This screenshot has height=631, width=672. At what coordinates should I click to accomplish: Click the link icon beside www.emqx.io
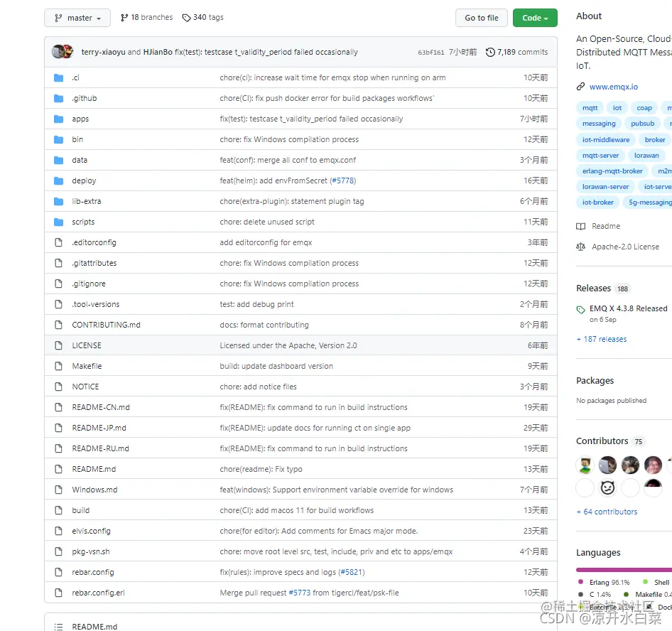pyautogui.click(x=580, y=87)
